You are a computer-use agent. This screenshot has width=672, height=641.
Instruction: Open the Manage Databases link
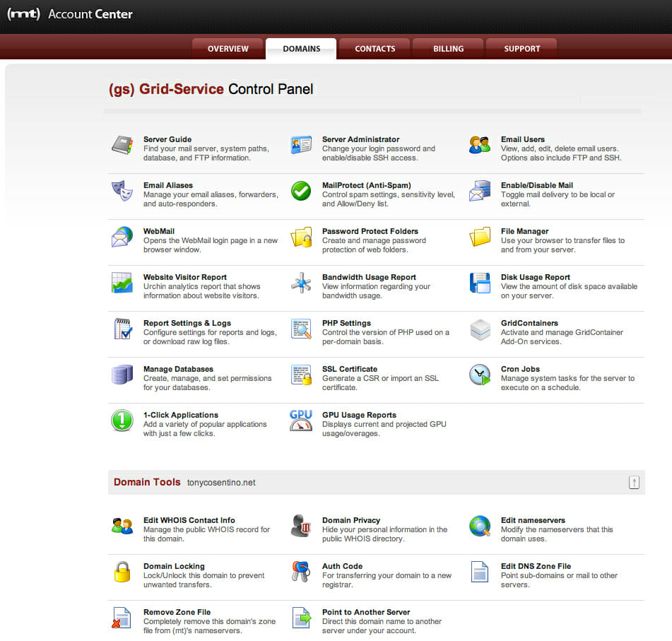(178, 369)
